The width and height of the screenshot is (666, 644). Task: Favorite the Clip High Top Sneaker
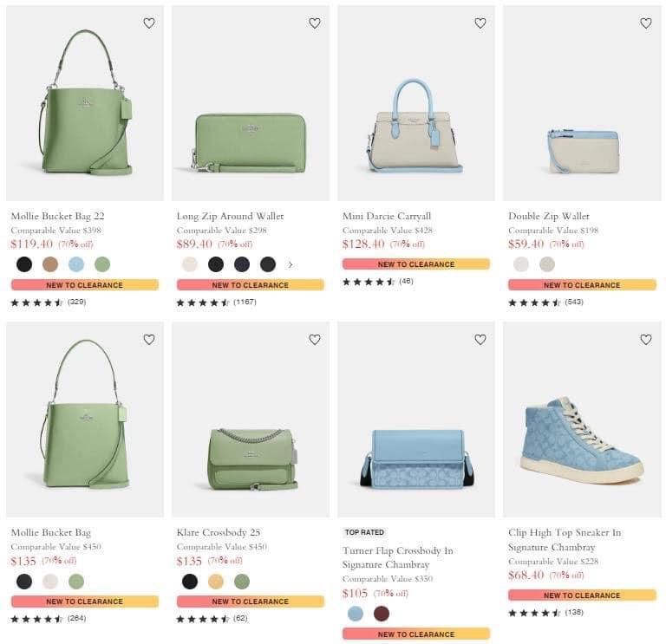[646, 340]
